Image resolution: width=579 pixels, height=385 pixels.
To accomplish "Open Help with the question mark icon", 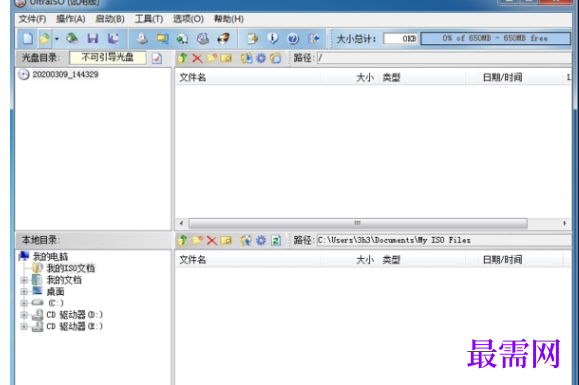I will 293,38.
